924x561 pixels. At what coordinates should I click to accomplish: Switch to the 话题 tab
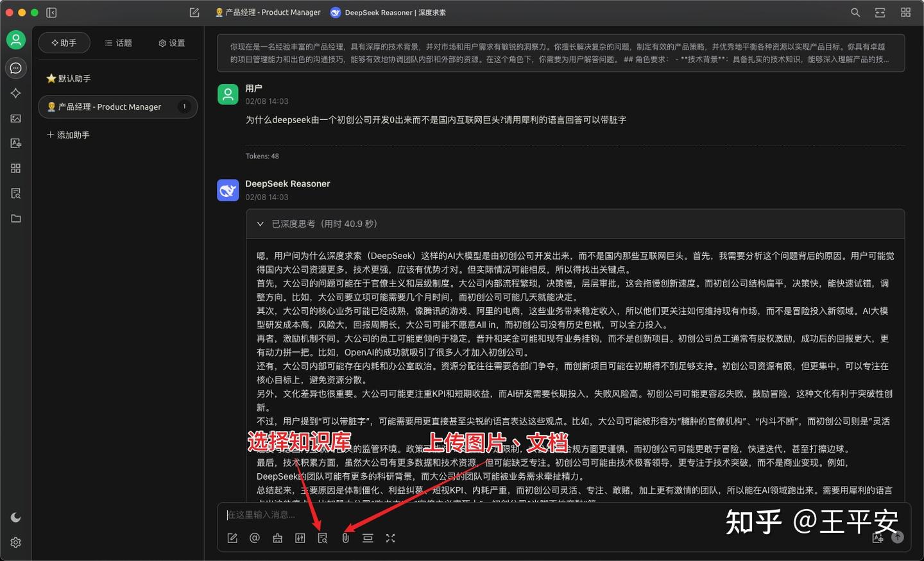[x=118, y=42]
